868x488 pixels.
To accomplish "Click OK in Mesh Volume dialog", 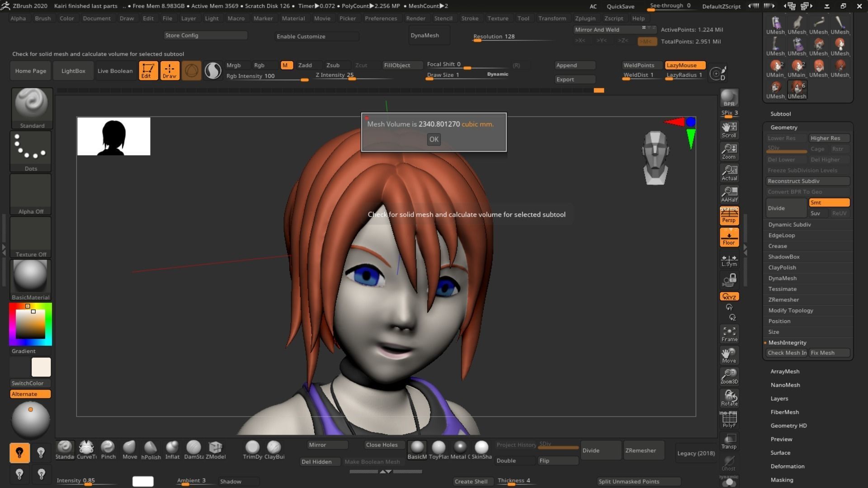I will pyautogui.click(x=434, y=139).
